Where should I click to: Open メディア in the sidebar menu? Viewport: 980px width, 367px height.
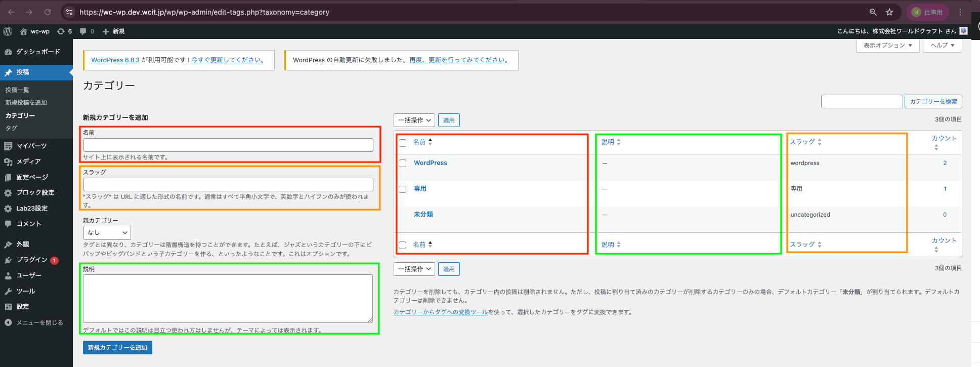tap(28, 161)
